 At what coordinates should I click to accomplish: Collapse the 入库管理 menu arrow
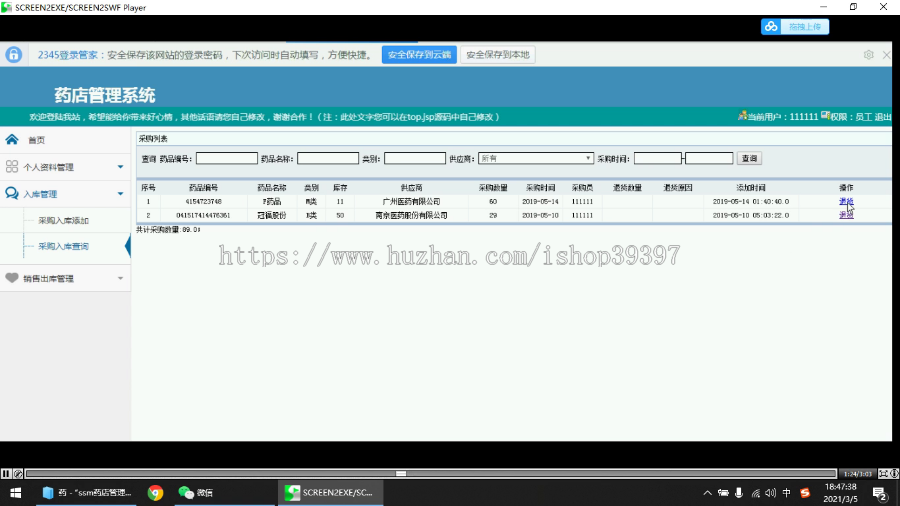[121, 194]
